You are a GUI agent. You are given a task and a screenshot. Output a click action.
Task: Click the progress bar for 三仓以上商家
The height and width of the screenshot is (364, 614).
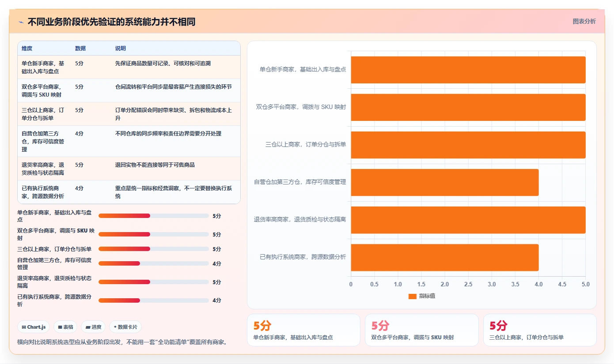(x=154, y=249)
